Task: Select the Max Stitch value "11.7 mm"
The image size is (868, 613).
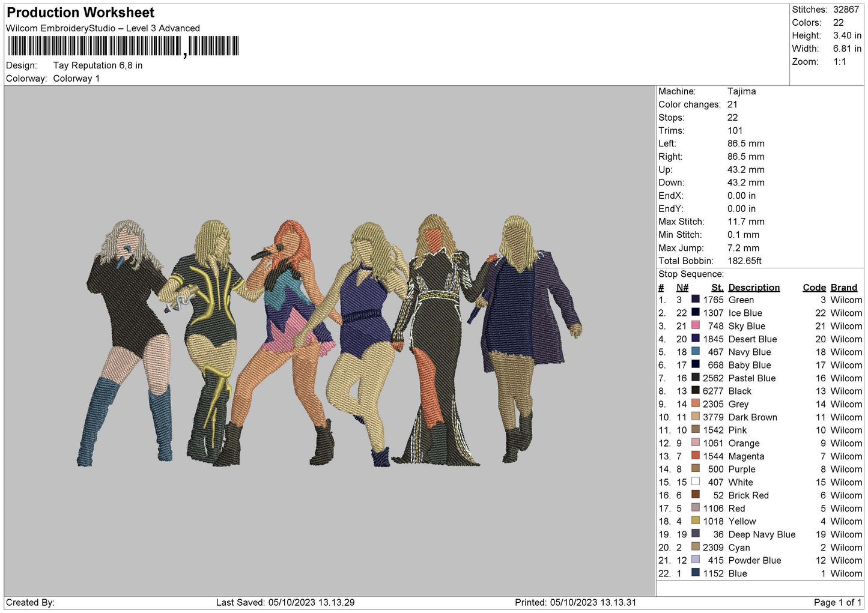Action: [x=746, y=222]
